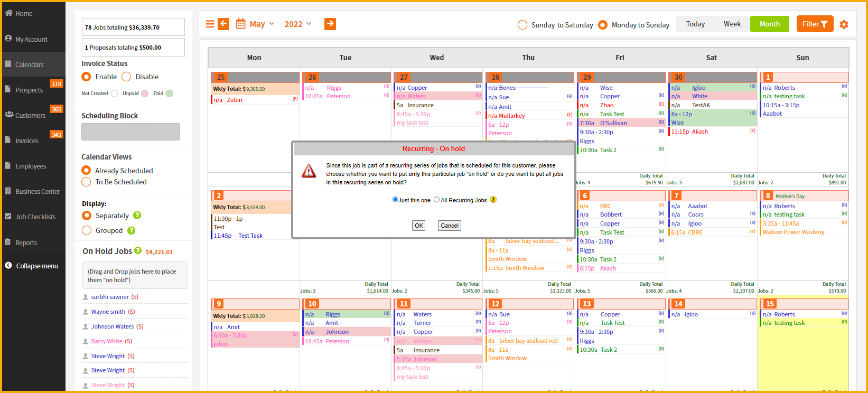Choose To Be Scheduled calendar view

pyautogui.click(x=86, y=182)
